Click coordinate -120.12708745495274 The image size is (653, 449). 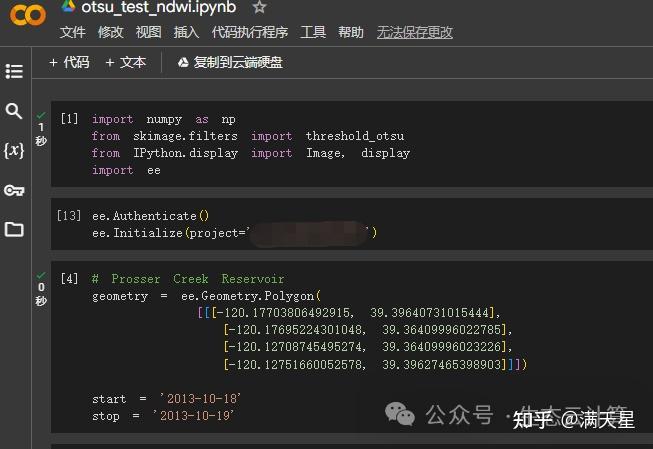pos(297,347)
